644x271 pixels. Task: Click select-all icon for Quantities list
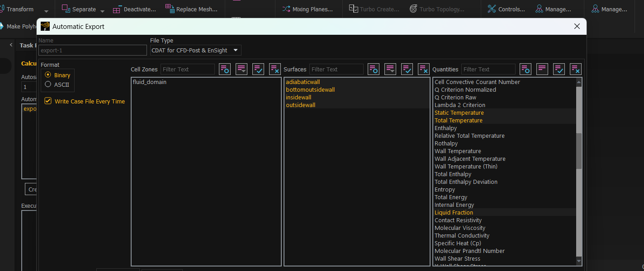point(559,69)
